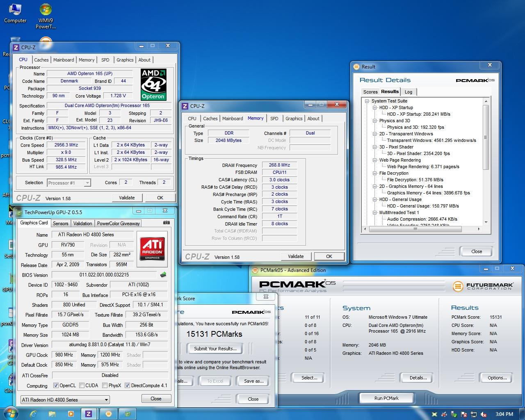
Task: Click the BIOS Version field in GPU-Z
Action: (104, 275)
